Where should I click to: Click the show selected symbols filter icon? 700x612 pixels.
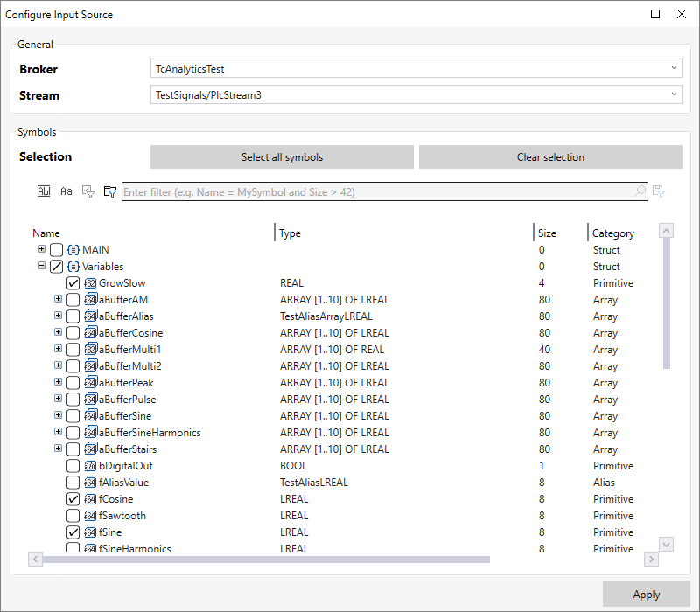pos(88,191)
